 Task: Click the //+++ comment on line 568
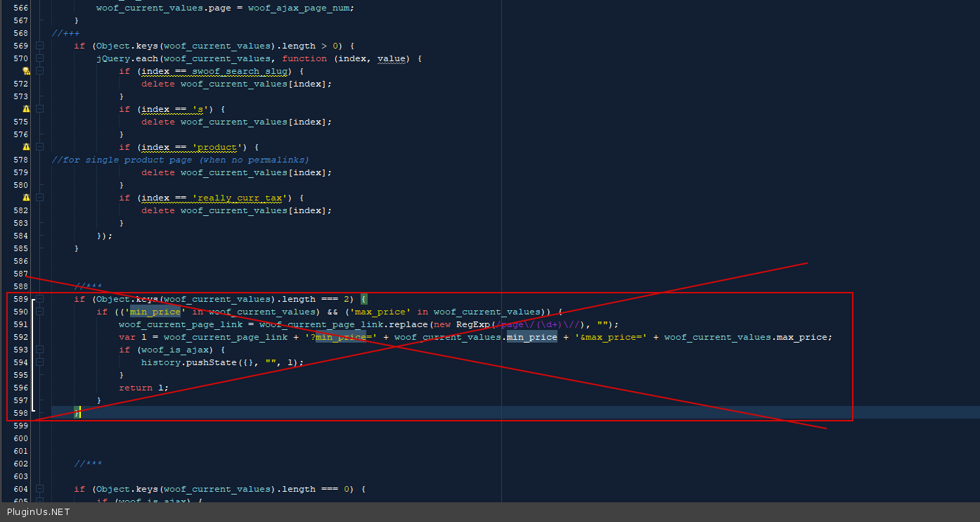[x=65, y=33]
